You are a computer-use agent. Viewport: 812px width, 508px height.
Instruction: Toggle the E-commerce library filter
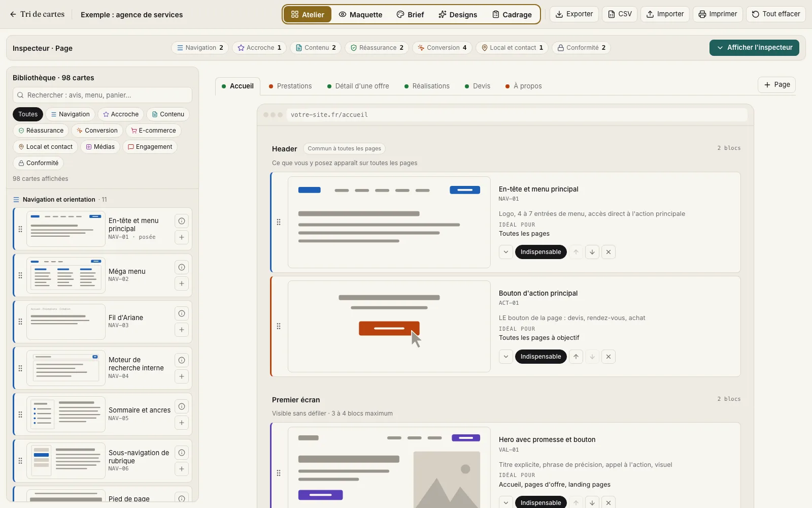point(153,131)
